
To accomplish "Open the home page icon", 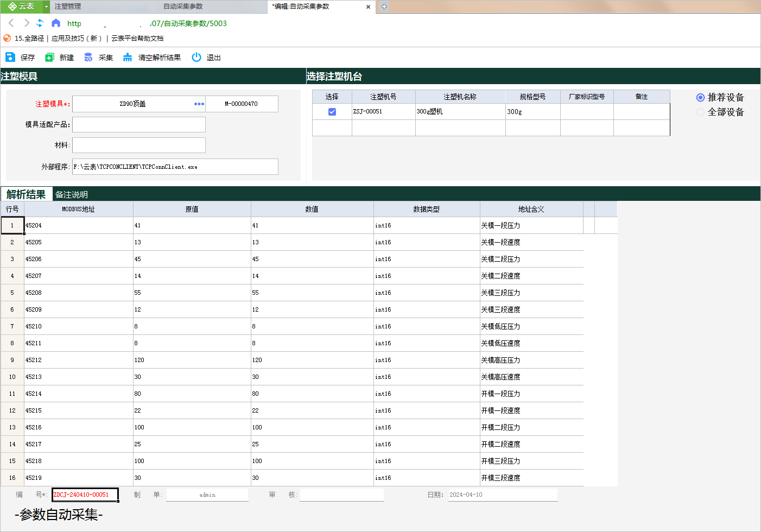I will pos(56,23).
